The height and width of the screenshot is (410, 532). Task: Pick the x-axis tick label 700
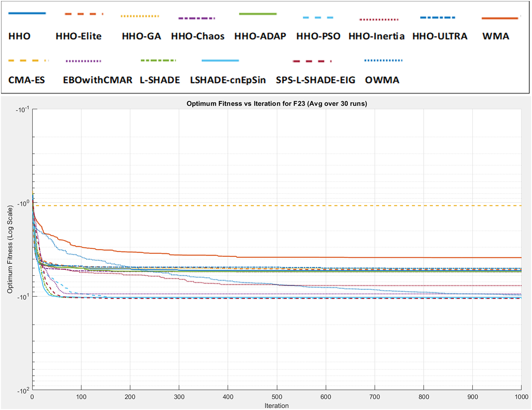(375, 397)
